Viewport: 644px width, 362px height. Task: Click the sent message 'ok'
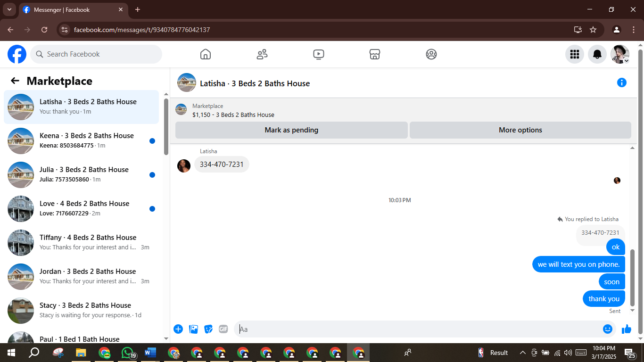616,247
